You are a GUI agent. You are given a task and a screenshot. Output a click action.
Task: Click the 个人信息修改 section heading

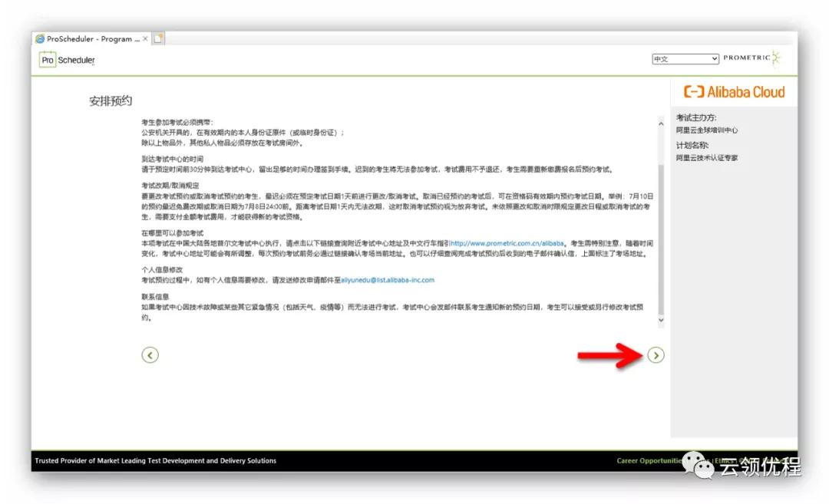point(162,269)
